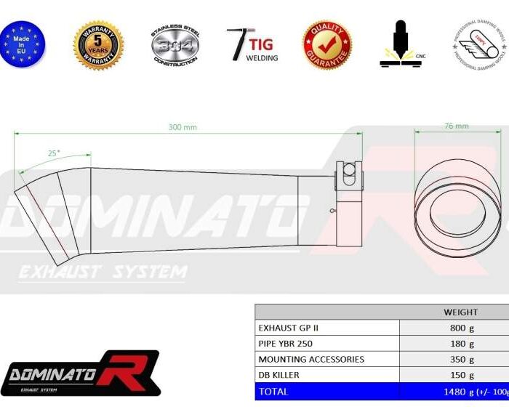
Task: Click the WEIGHT column header
Action: tap(460, 312)
